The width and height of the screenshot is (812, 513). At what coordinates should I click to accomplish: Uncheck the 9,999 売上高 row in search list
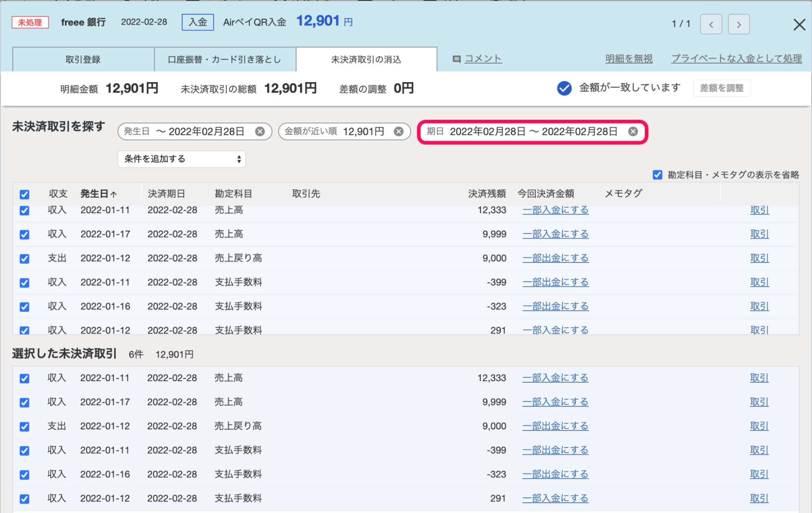click(24, 234)
